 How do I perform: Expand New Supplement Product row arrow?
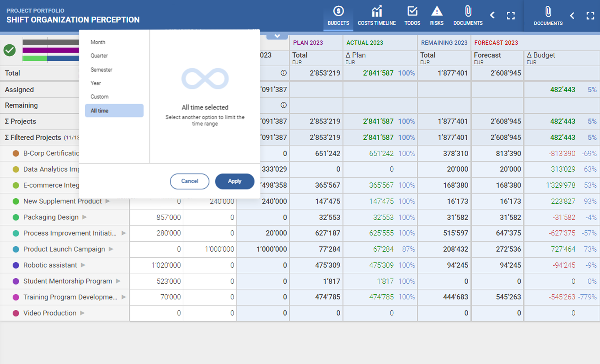point(108,201)
